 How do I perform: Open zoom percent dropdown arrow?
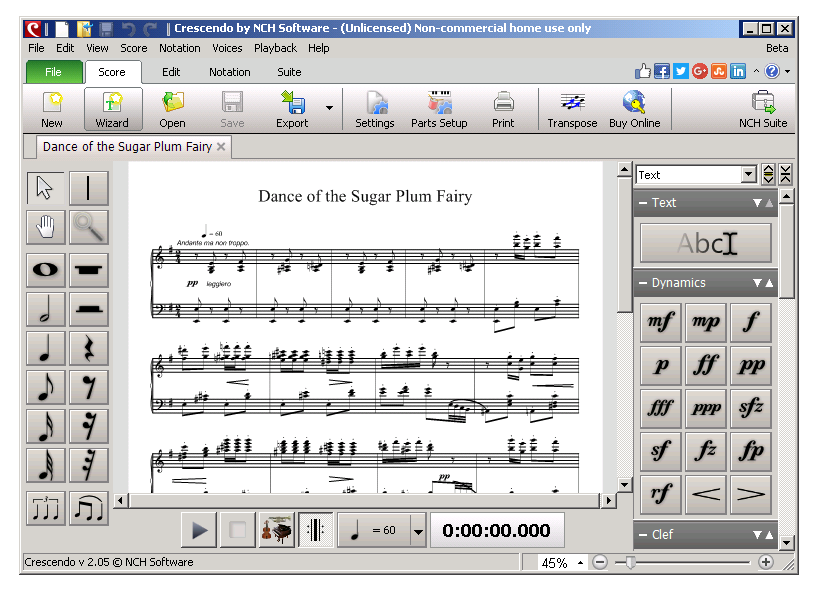pos(581,563)
